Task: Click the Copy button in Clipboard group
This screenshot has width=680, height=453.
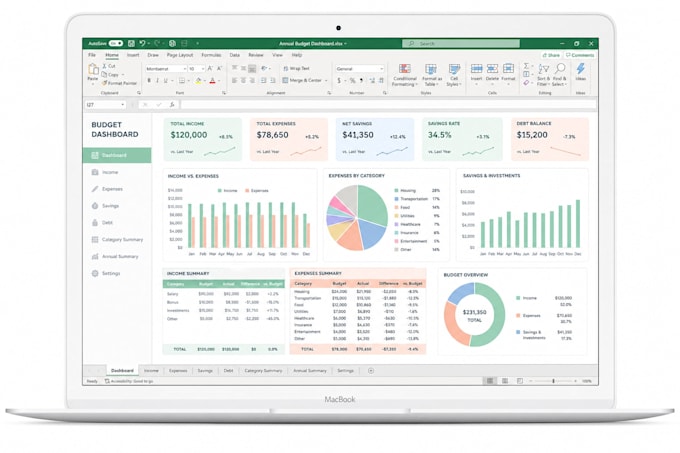Action: click(110, 75)
